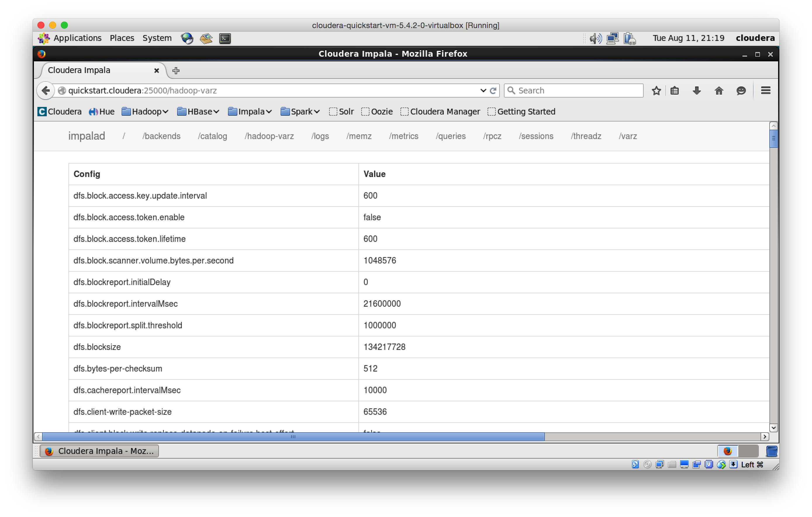Open the /queries page link
Viewport: 812px width, 517px height.
pyautogui.click(x=450, y=136)
